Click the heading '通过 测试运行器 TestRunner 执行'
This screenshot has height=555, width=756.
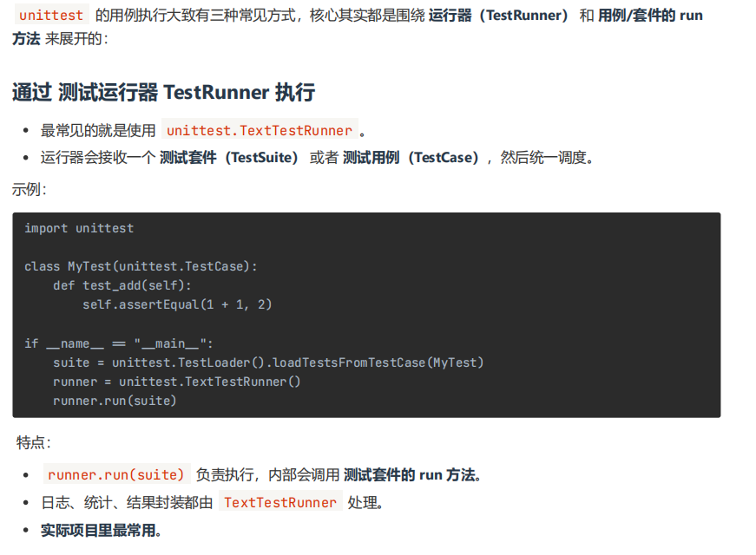pyautogui.click(x=163, y=92)
